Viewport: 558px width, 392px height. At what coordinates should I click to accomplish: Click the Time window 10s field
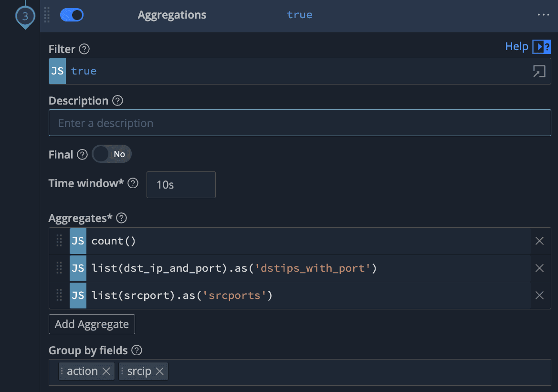[x=180, y=185]
